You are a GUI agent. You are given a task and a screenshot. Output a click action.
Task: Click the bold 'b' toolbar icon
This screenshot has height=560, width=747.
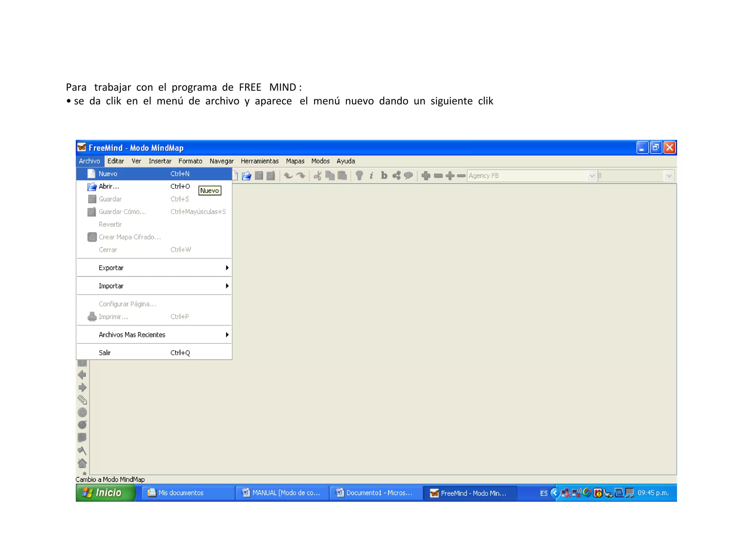click(x=384, y=176)
